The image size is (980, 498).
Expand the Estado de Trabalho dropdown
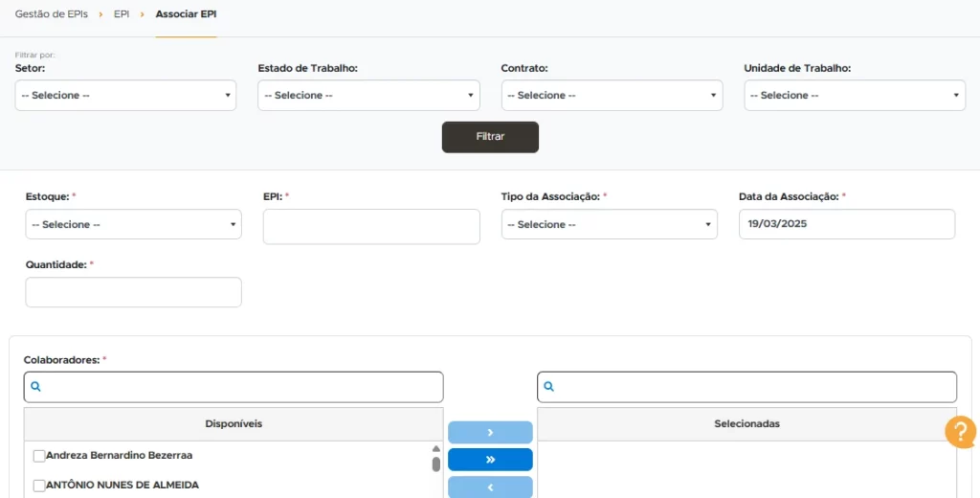click(x=368, y=96)
